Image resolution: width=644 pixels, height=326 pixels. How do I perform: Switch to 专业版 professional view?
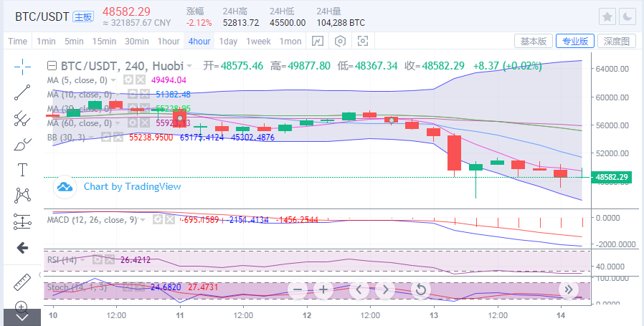pyautogui.click(x=575, y=41)
